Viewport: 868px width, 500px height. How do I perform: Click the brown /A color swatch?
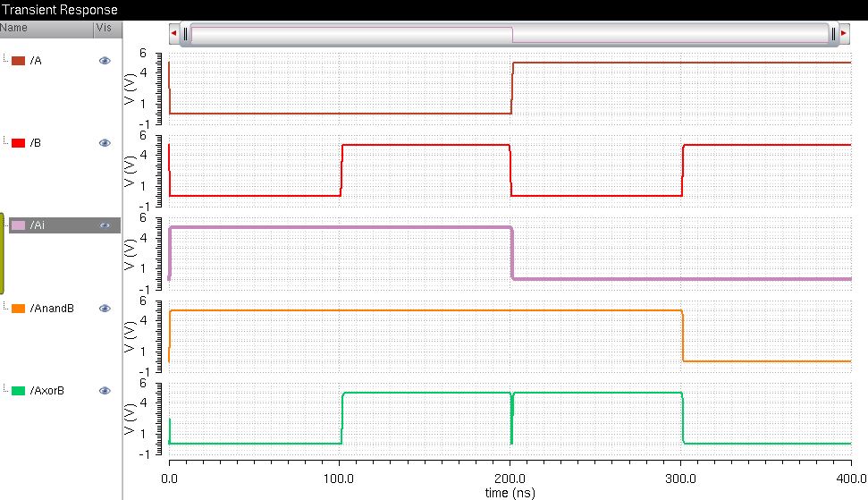18,61
